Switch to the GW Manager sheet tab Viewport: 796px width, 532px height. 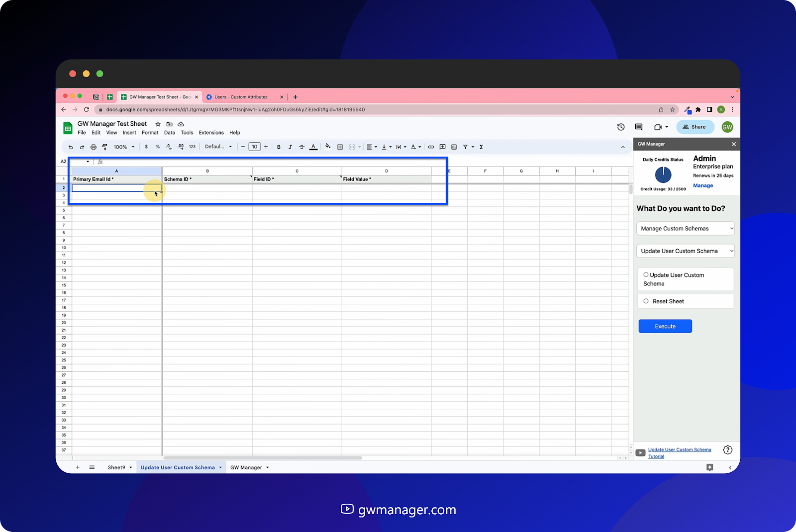[246, 467]
